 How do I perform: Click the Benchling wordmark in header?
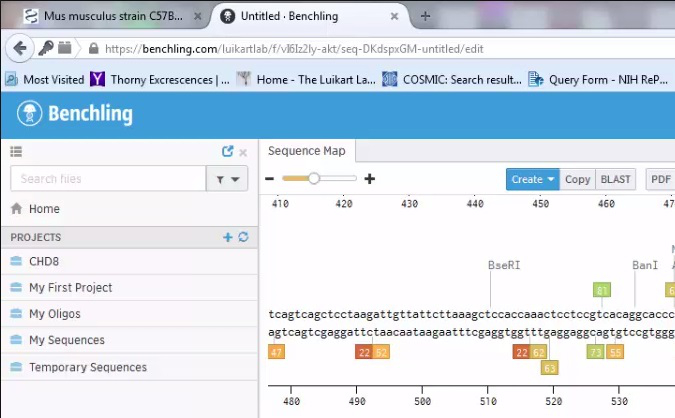90,114
